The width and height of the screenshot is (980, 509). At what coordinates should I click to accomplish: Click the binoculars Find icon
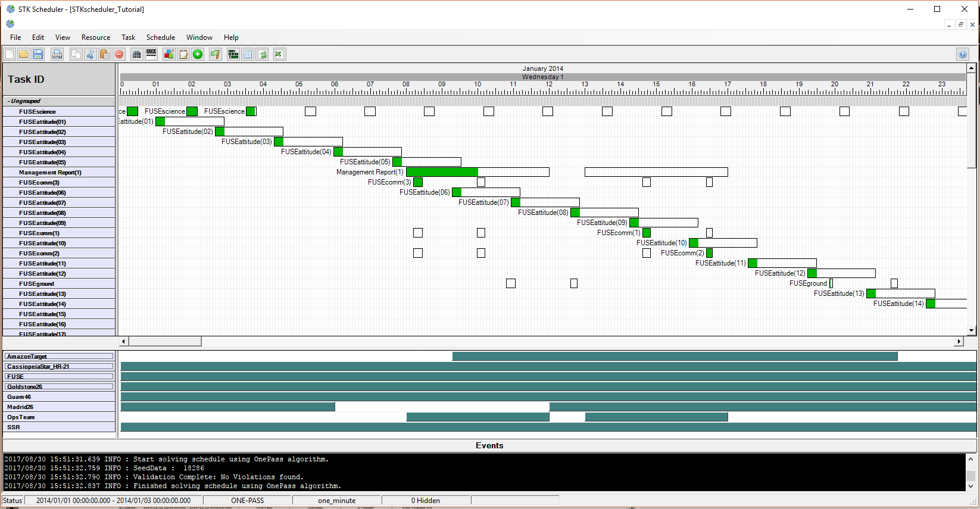[137, 54]
